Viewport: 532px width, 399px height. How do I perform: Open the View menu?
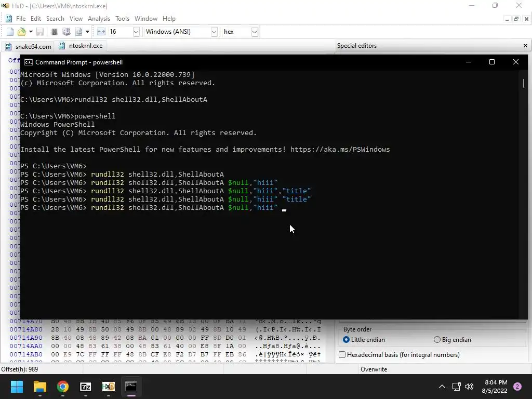[76, 19]
